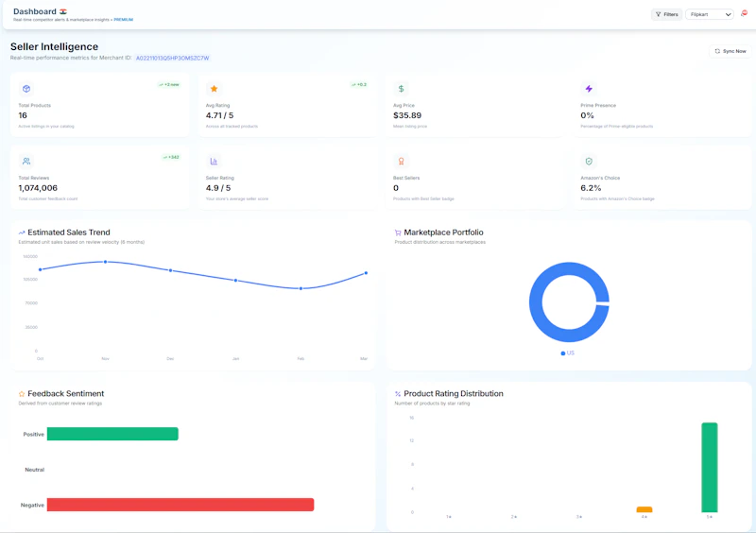Click the Jan data point on sales chart
This screenshot has width=756, height=533.
coord(235,281)
